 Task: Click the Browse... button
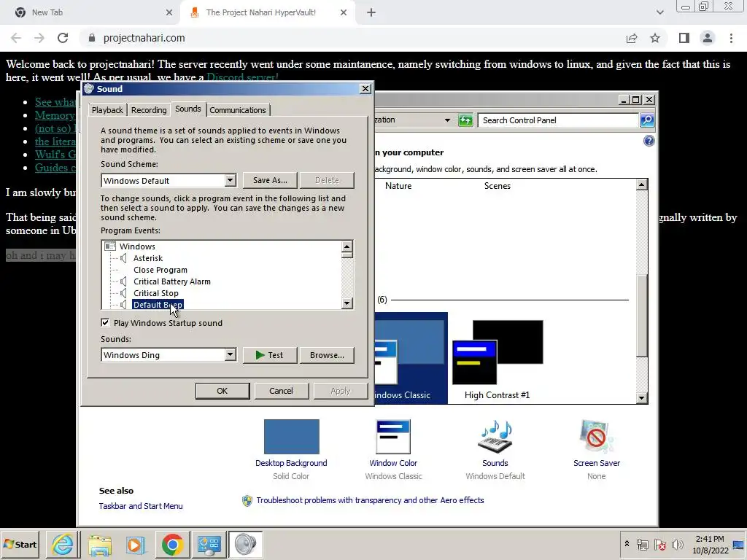[327, 355]
